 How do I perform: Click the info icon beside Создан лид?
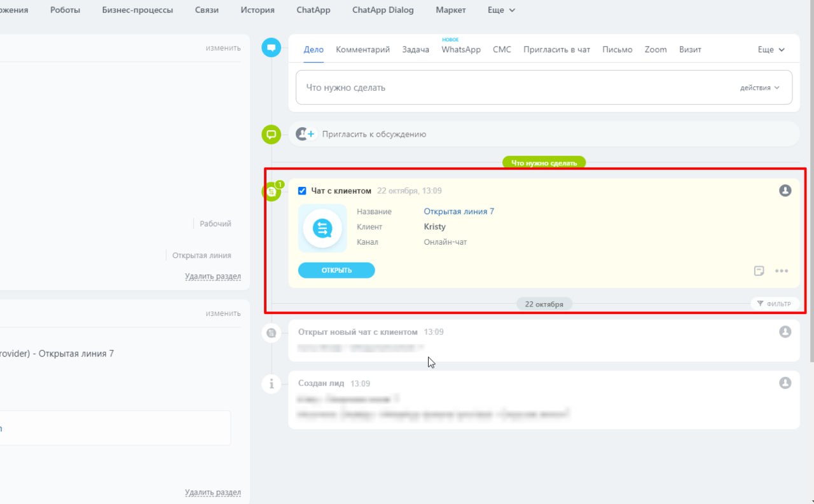point(272,383)
